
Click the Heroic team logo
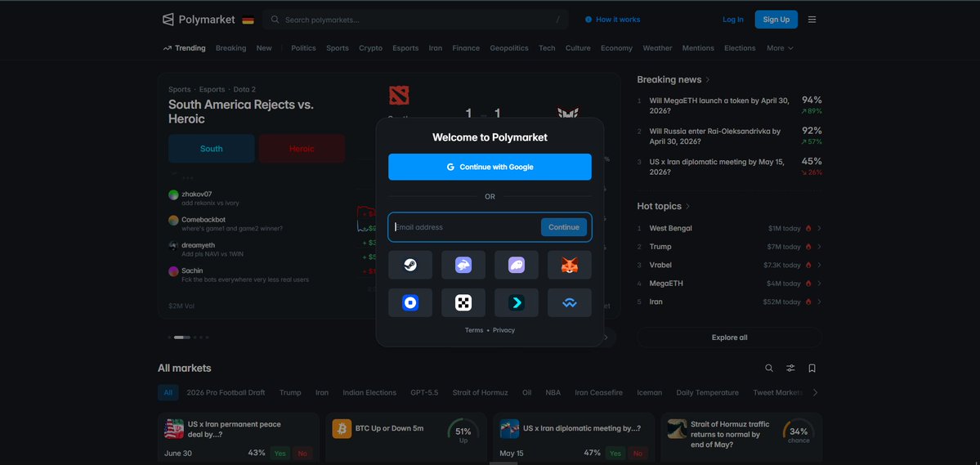pyautogui.click(x=568, y=114)
